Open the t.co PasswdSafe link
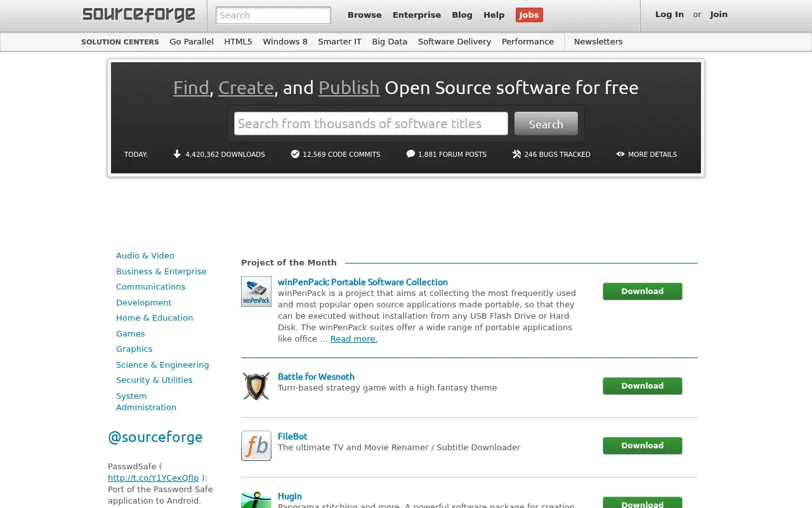Image resolution: width=812 pixels, height=508 pixels. pyautogui.click(x=153, y=478)
